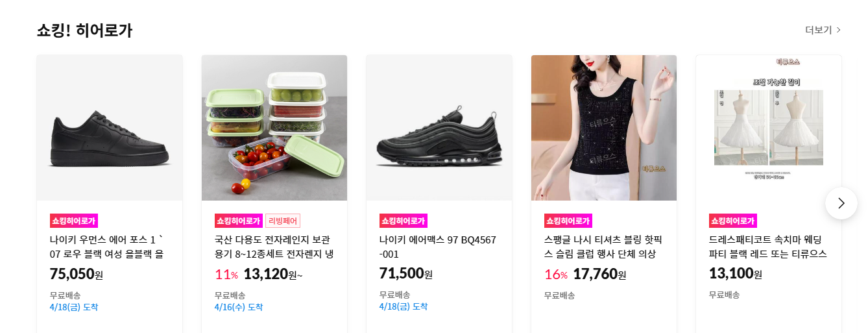Click the 쇼킹히어로가 badge on the sparkle top item

click(x=568, y=221)
